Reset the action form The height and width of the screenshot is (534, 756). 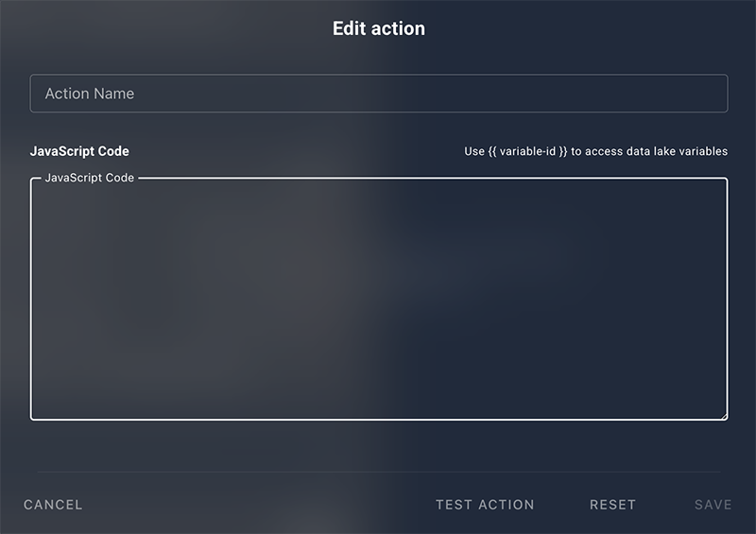(612, 505)
